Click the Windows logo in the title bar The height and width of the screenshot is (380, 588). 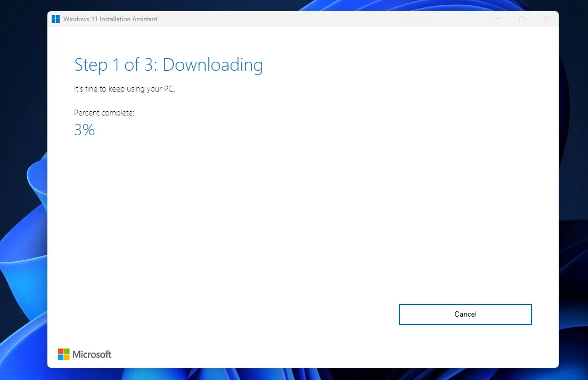pyautogui.click(x=55, y=19)
